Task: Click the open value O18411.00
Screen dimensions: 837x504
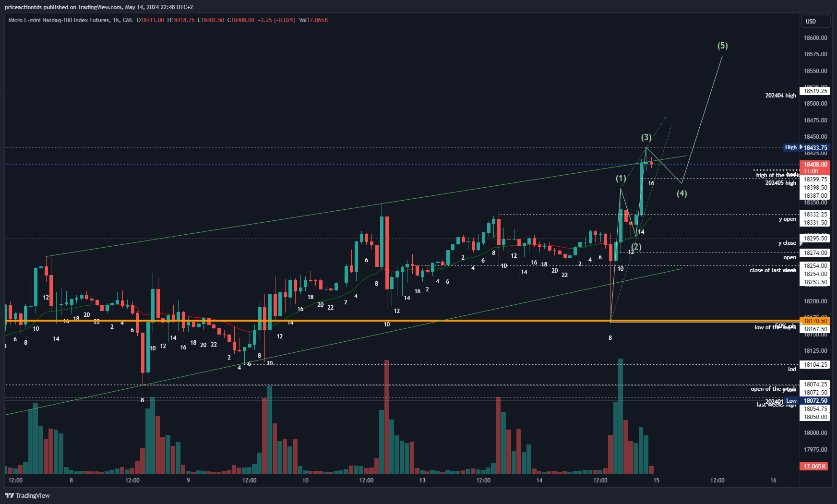Action: [x=150, y=20]
